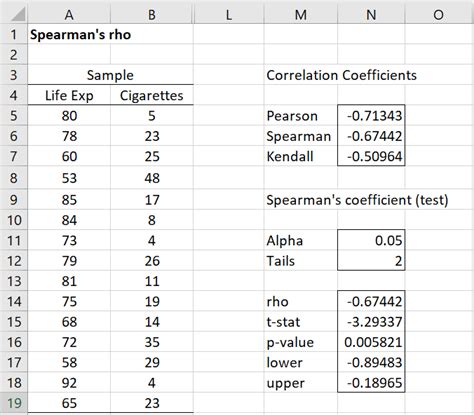Click the Correlation Coefficients label cell
Screen dimensions: 474x415
[x=341, y=75]
